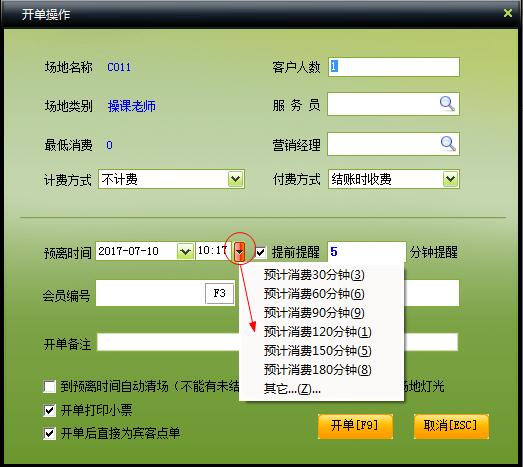Click the 开单[F9] button
This screenshot has height=467, width=523.
tap(355, 426)
